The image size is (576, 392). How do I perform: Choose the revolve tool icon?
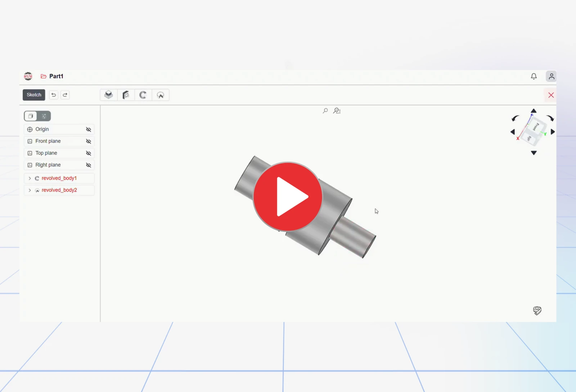[x=143, y=95]
